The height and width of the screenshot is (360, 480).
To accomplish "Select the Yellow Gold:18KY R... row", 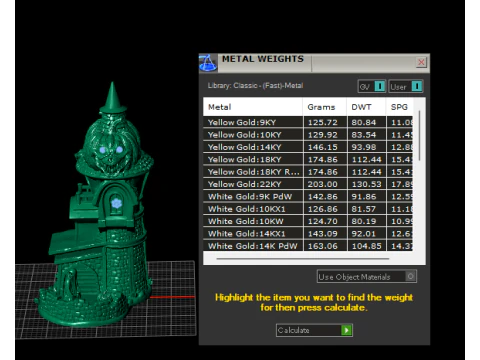I will tap(308, 172).
